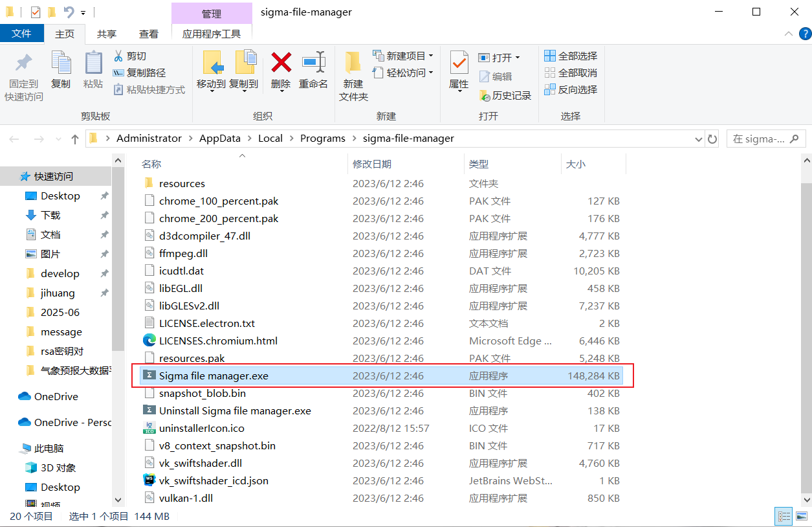Image resolution: width=812 pixels, height=527 pixels.
Task: Open 文档 in the navigation pane
Action: (50, 235)
